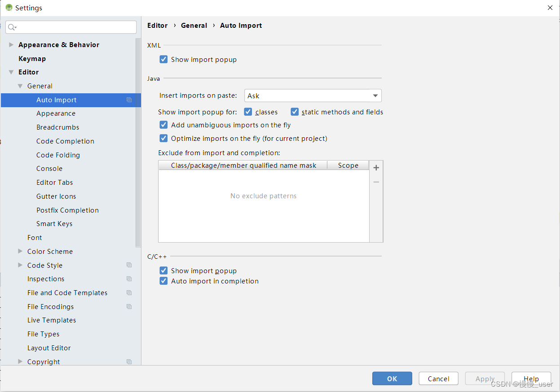560x392 pixels.
Task: Click the add exclude pattern plus icon
Action: (x=376, y=168)
